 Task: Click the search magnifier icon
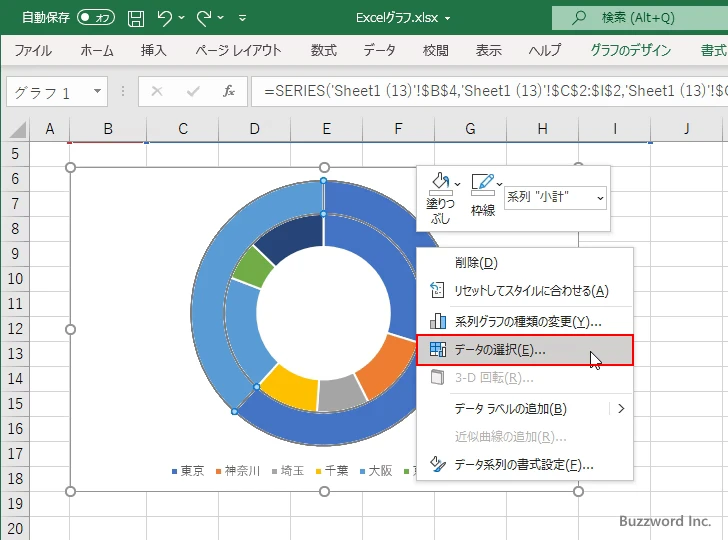point(578,18)
